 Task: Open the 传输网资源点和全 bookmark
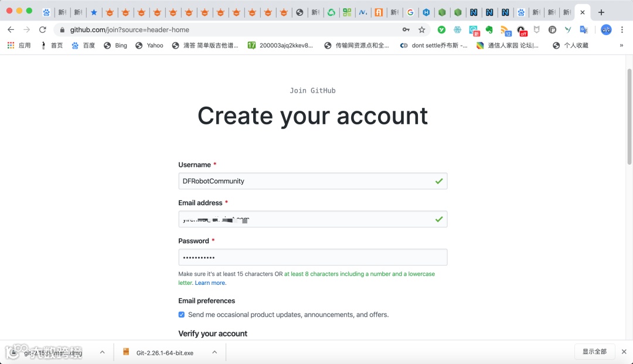357,45
